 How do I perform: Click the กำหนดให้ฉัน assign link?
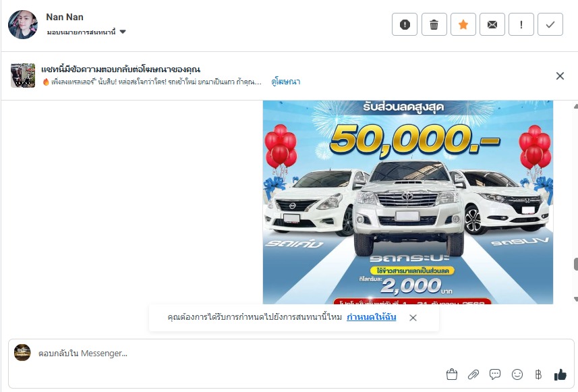coord(371,317)
